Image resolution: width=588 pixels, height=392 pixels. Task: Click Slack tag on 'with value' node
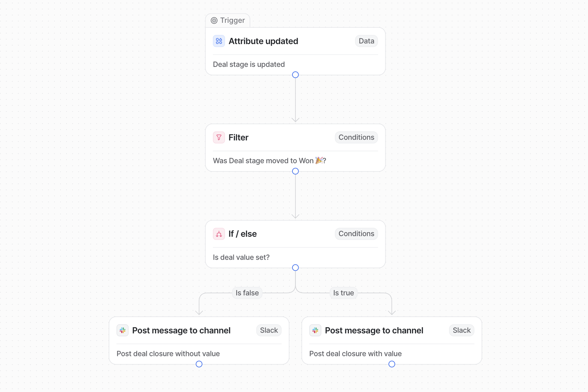[x=461, y=331]
